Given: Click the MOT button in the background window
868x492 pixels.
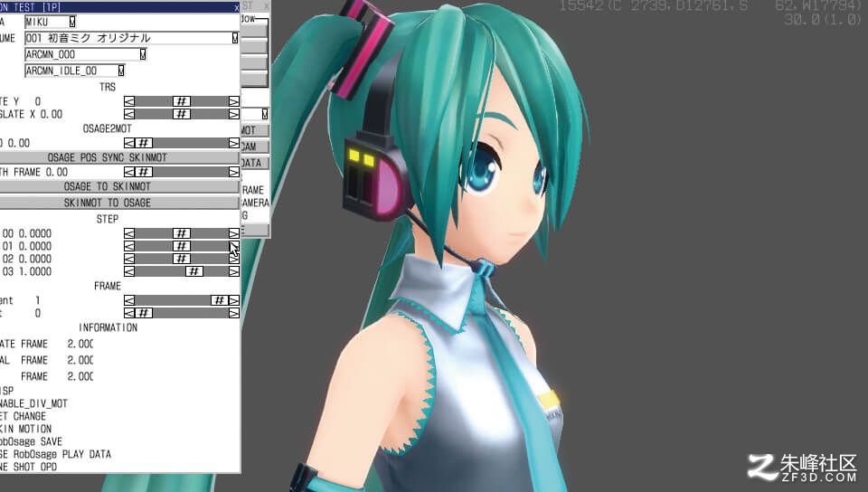Looking at the screenshot, I should 255,130.
